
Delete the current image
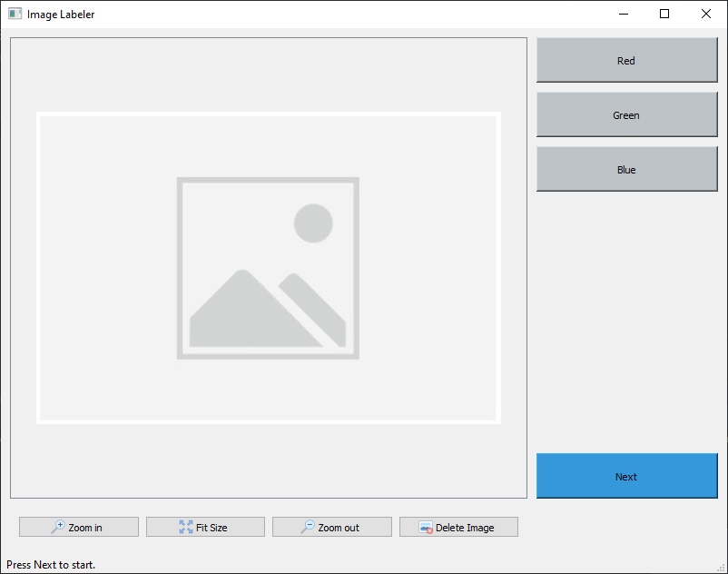(x=458, y=527)
